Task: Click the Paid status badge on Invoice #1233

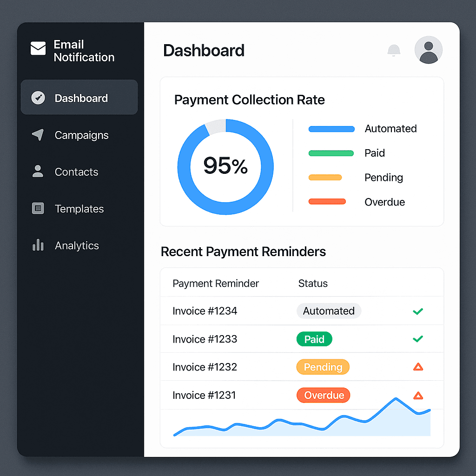Action: click(314, 339)
